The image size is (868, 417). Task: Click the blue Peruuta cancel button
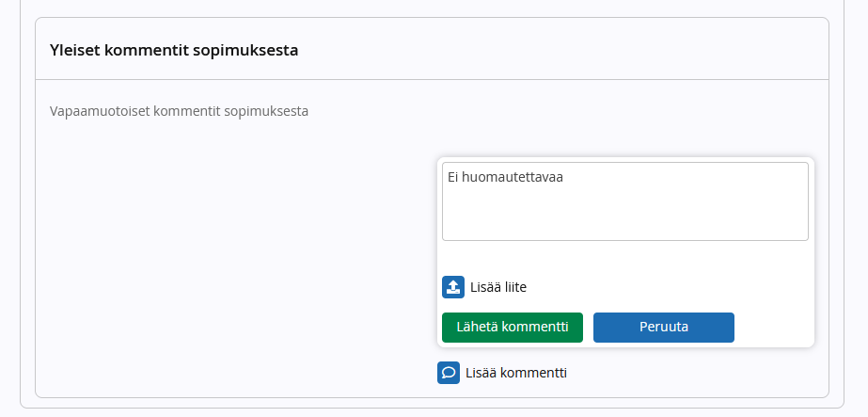click(664, 328)
